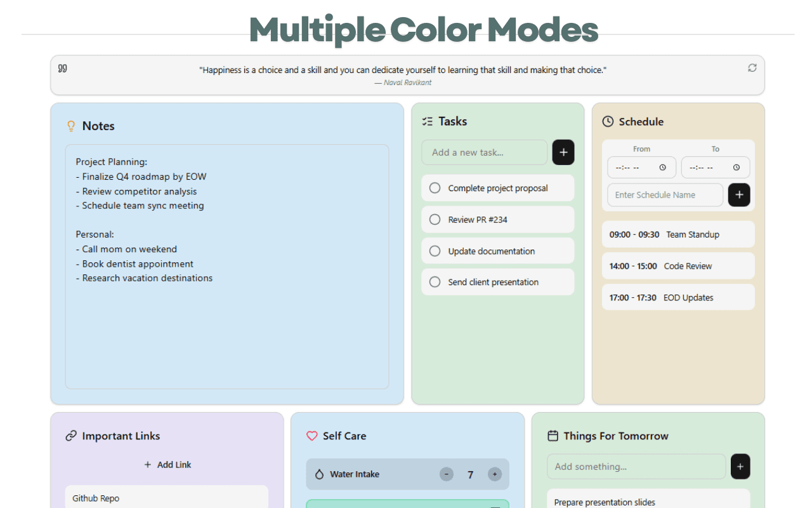
Task: Click the Enter Schedule Name field
Action: (665, 195)
